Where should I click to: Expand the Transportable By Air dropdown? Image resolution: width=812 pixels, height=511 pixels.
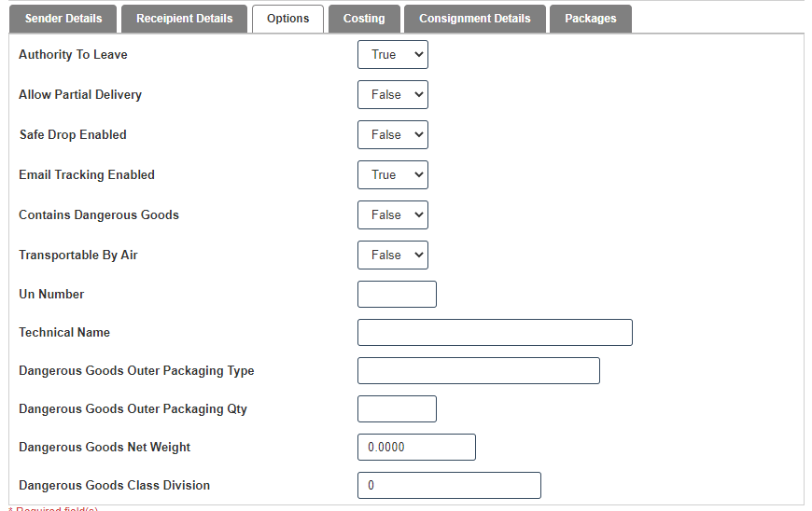point(392,255)
